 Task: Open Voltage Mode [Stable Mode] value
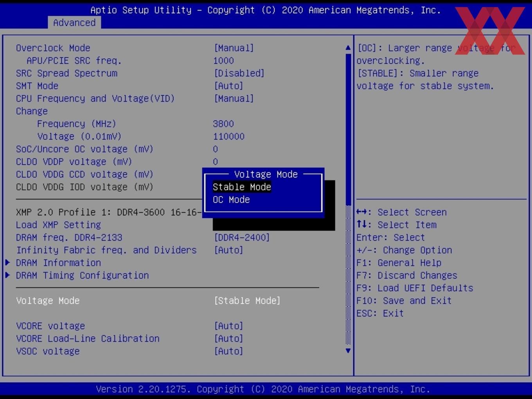click(x=247, y=300)
